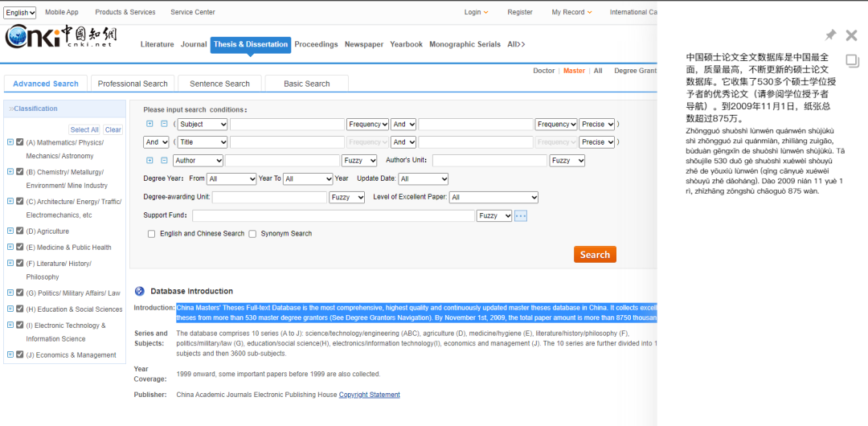This screenshot has width=868, height=426.
Task: Filter by Doctor theses
Action: click(543, 71)
